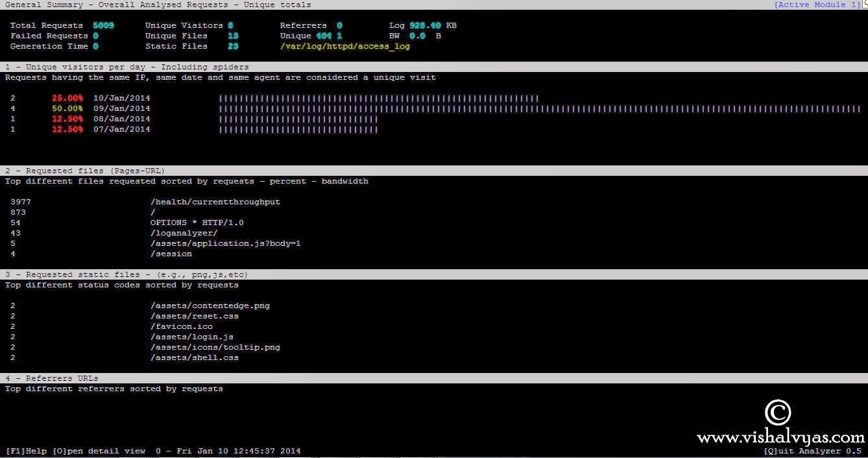Click the Log size 928.40 KB

click(423, 25)
